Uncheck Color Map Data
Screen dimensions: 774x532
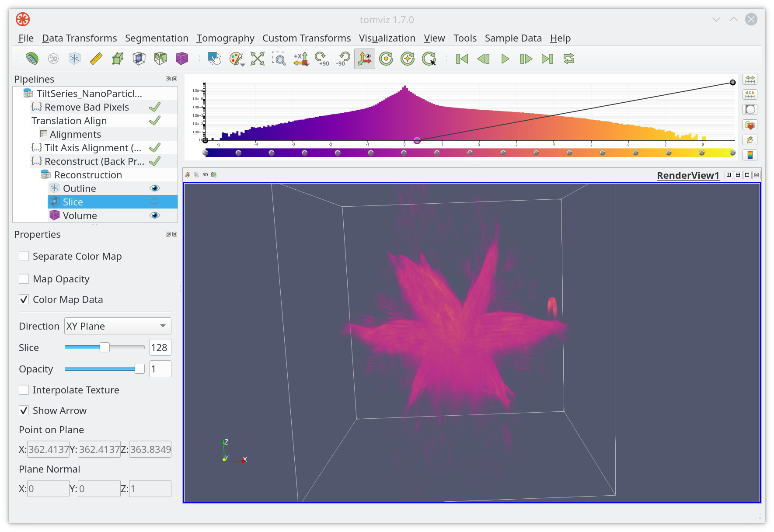(24, 299)
